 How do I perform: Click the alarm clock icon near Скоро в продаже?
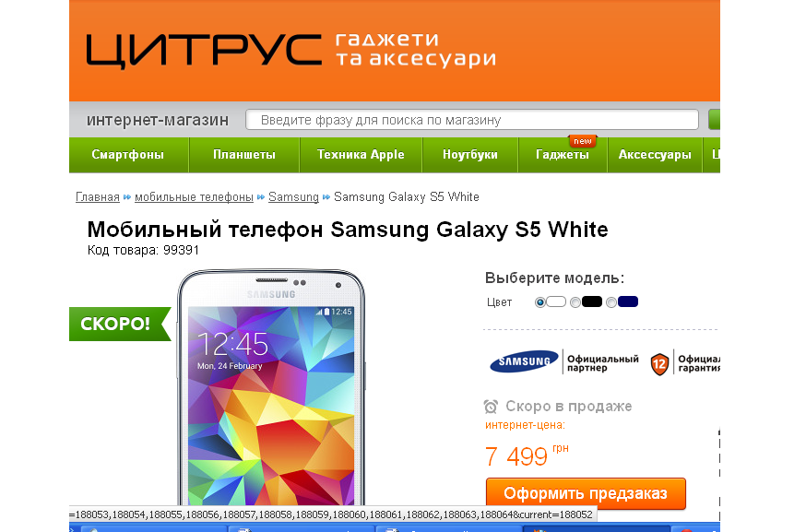[x=491, y=407]
